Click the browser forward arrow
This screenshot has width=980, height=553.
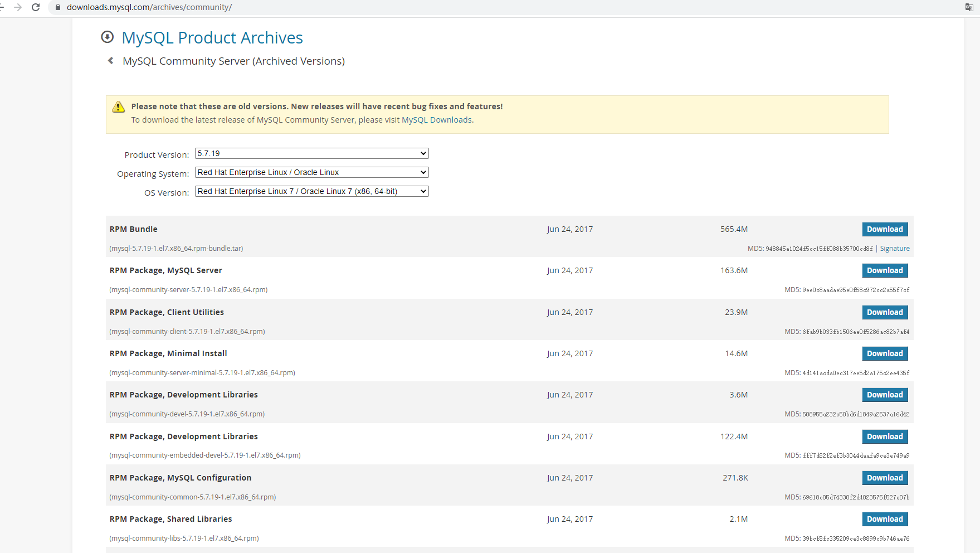(18, 7)
